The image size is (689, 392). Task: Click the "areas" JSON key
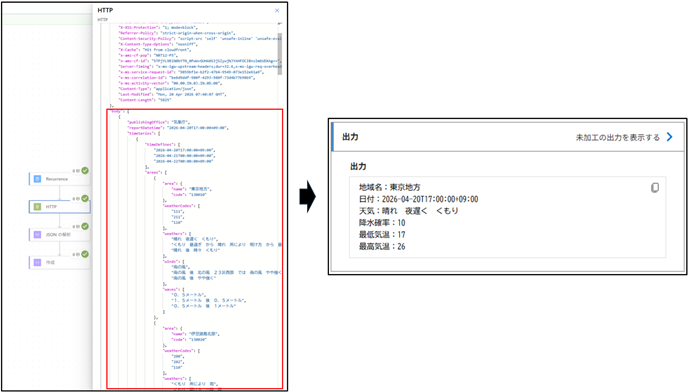[153, 173]
